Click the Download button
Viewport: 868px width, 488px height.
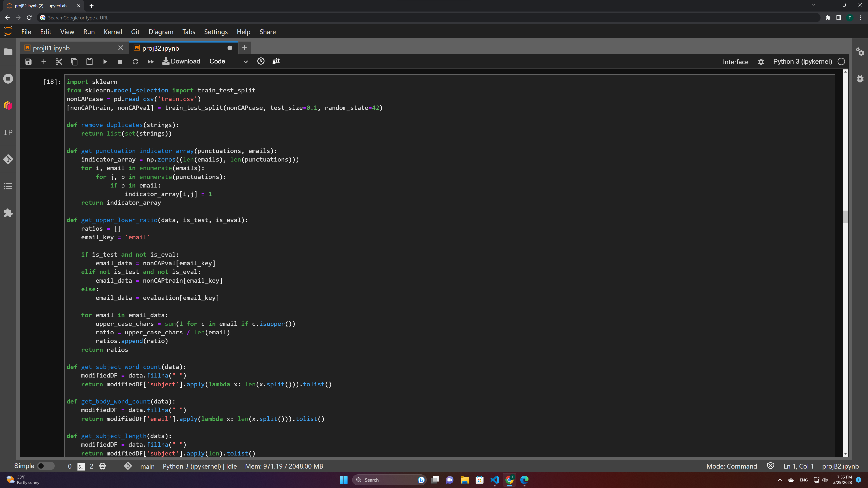pyautogui.click(x=181, y=61)
